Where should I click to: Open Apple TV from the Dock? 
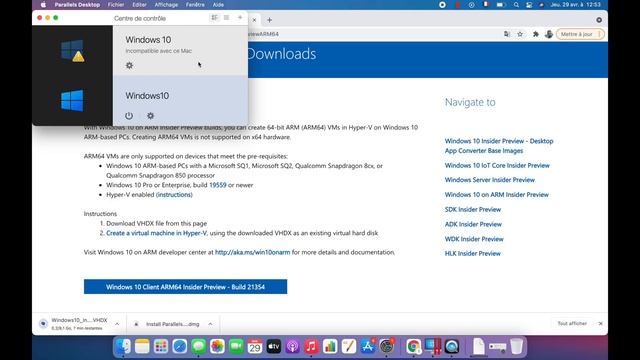tap(273, 346)
